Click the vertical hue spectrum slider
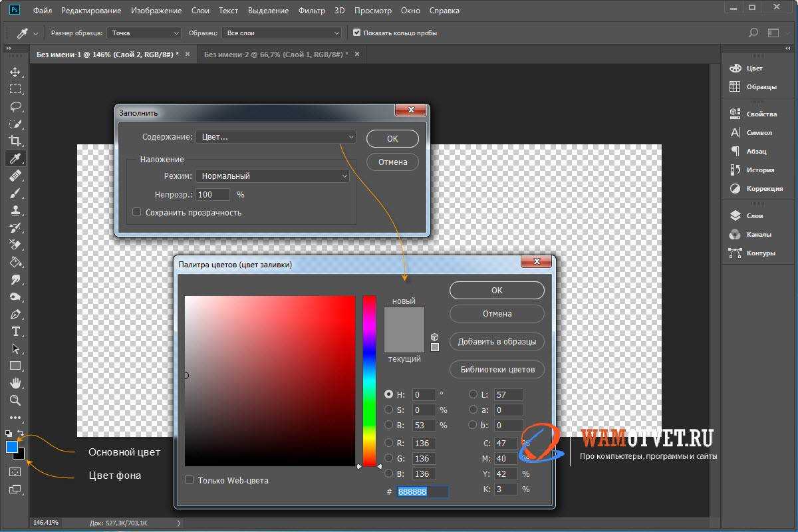 (x=369, y=380)
